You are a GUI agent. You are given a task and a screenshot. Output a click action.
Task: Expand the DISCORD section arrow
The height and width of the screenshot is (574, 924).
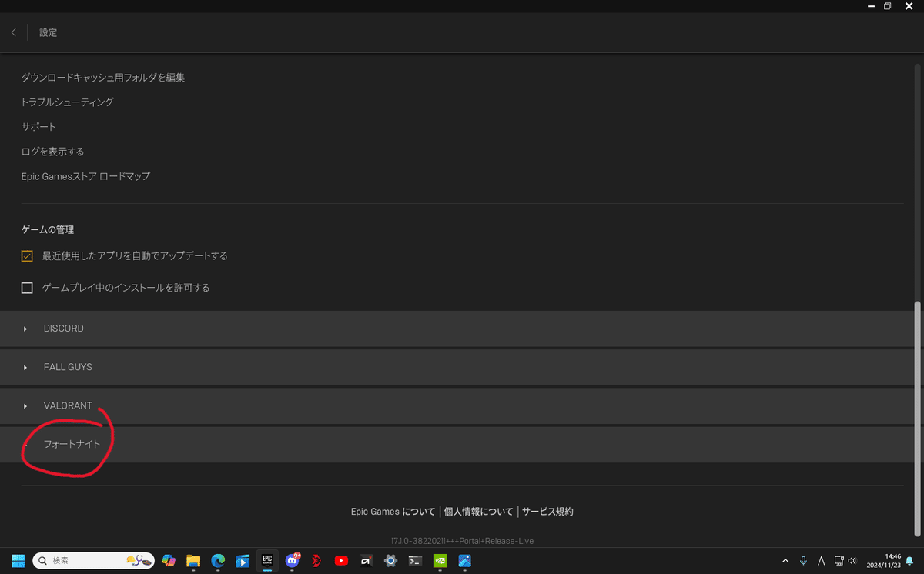(x=25, y=329)
